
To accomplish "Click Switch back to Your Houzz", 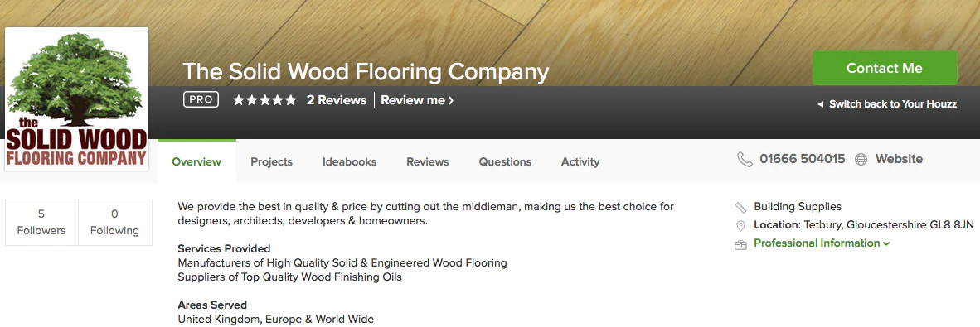I will click(x=892, y=104).
